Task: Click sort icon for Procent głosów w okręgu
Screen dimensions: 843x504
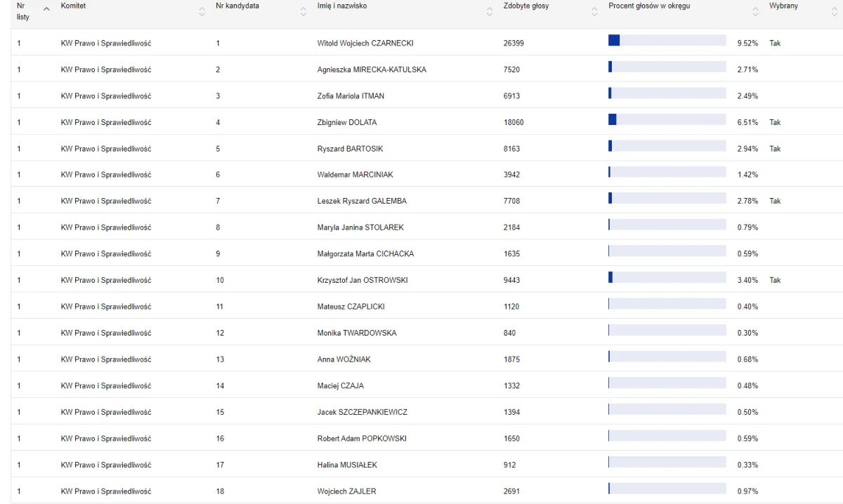Action: [756, 11]
